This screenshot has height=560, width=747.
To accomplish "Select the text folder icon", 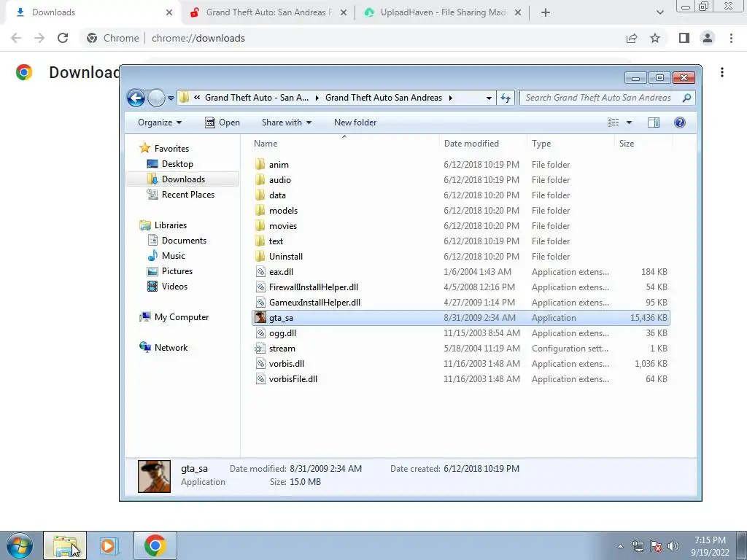I will tap(260, 241).
